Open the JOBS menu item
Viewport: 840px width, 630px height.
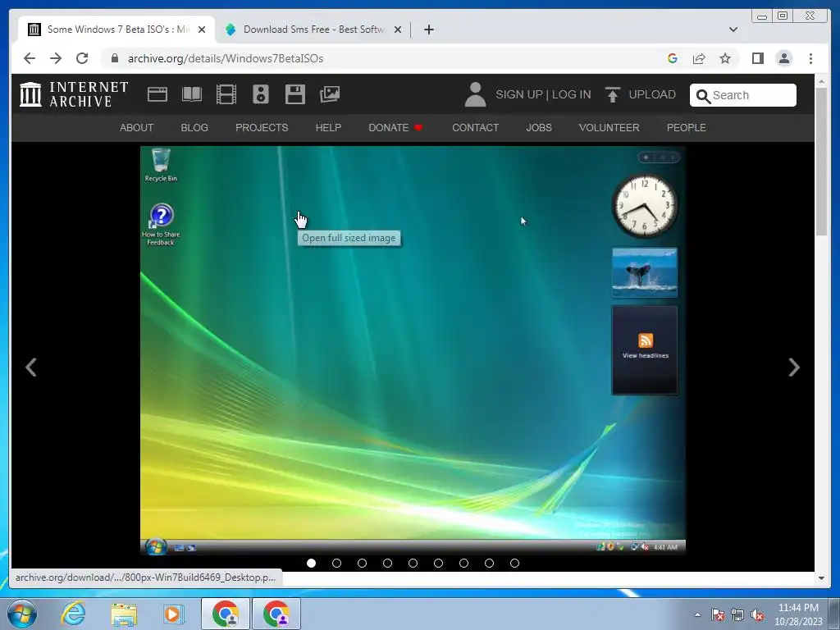[x=539, y=127]
